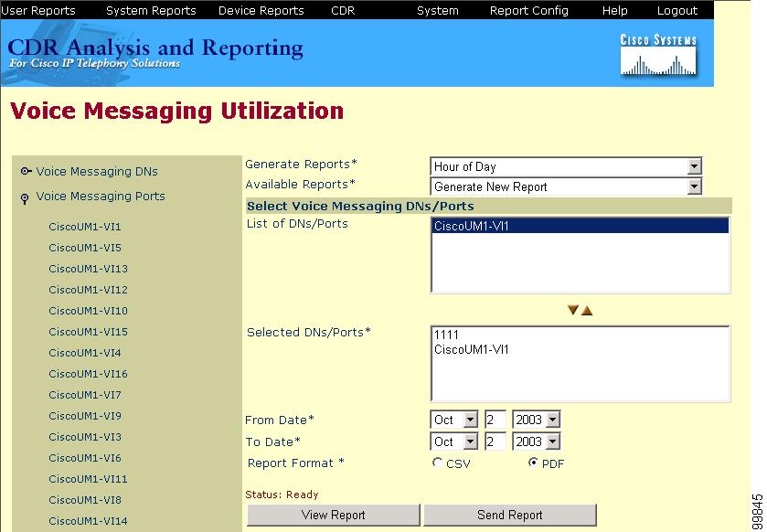This screenshot has width=767, height=532.
Task: Click CiscoUM1-VI12 in the left tree
Action: click(88, 290)
